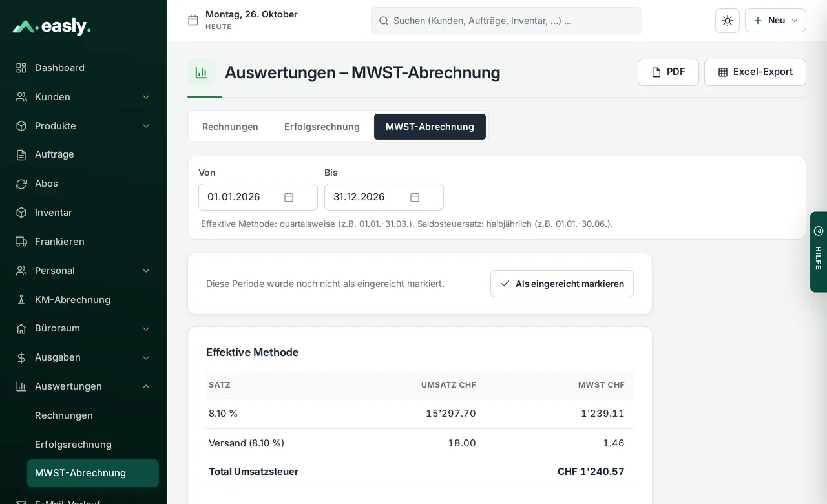Click the Umsatz value 15'297.70

451,414
